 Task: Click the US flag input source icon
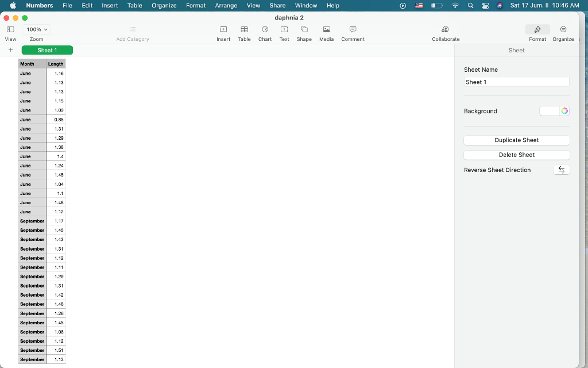[419, 5]
